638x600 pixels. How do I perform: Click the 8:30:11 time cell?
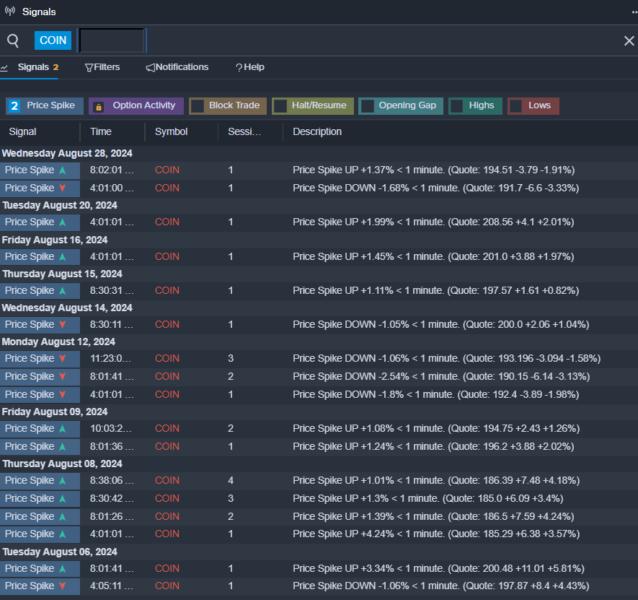(111, 325)
